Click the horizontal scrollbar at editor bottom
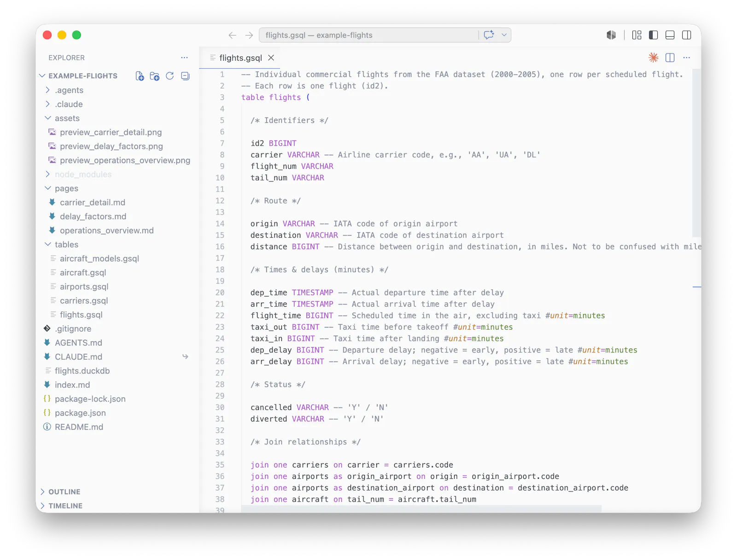The image size is (737, 560). 421,509
